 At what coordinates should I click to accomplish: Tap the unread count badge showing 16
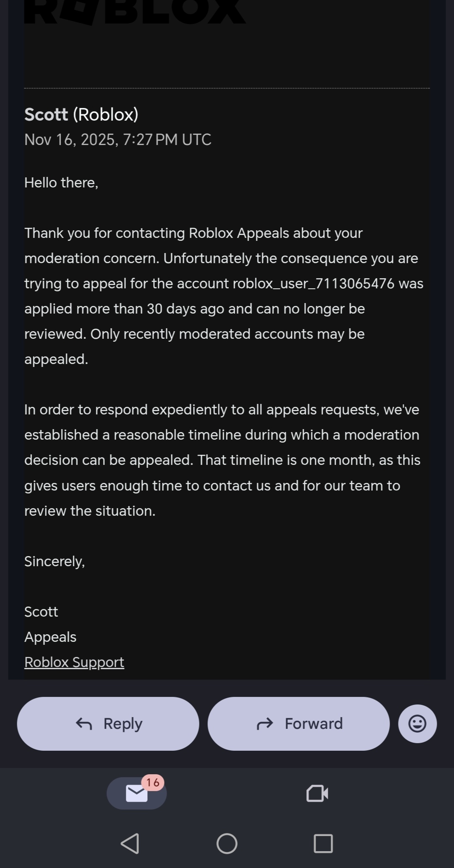click(x=153, y=782)
